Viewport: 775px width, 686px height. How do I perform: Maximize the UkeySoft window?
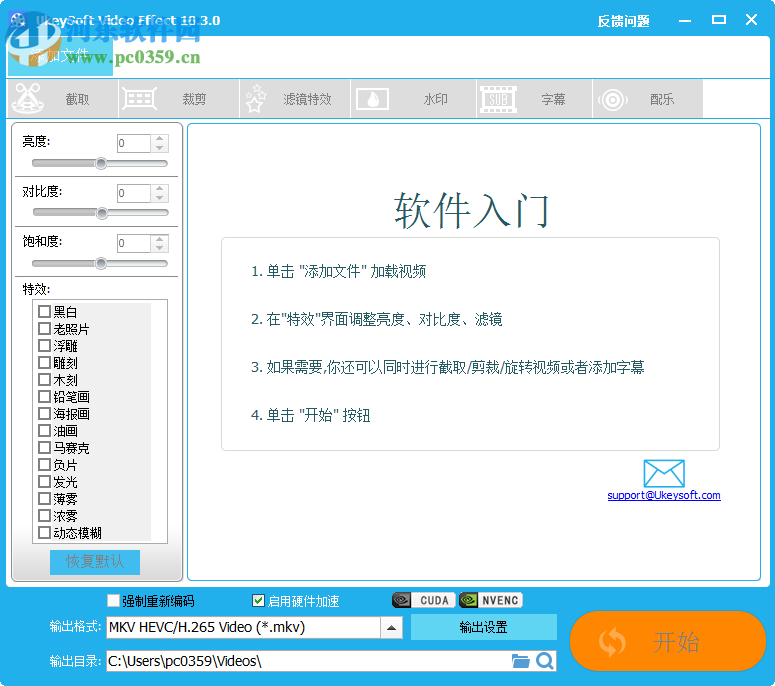pos(719,20)
